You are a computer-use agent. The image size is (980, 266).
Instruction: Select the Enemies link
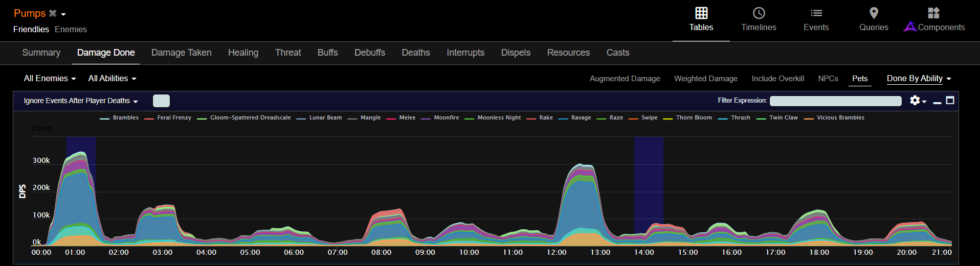71,30
